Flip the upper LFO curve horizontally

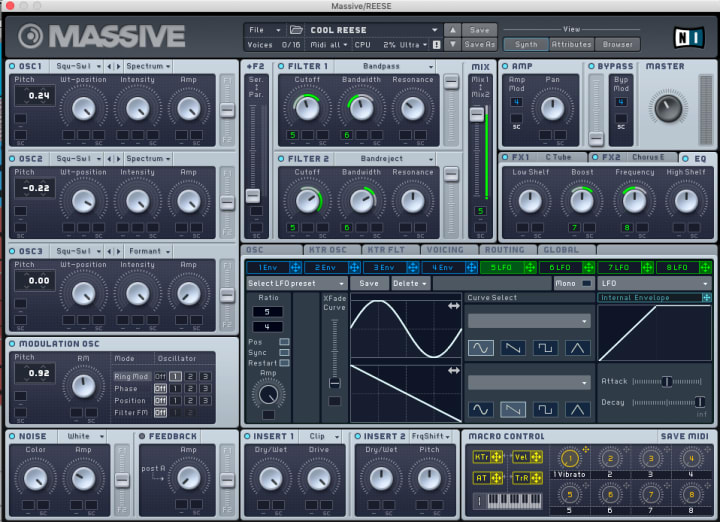click(454, 306)
